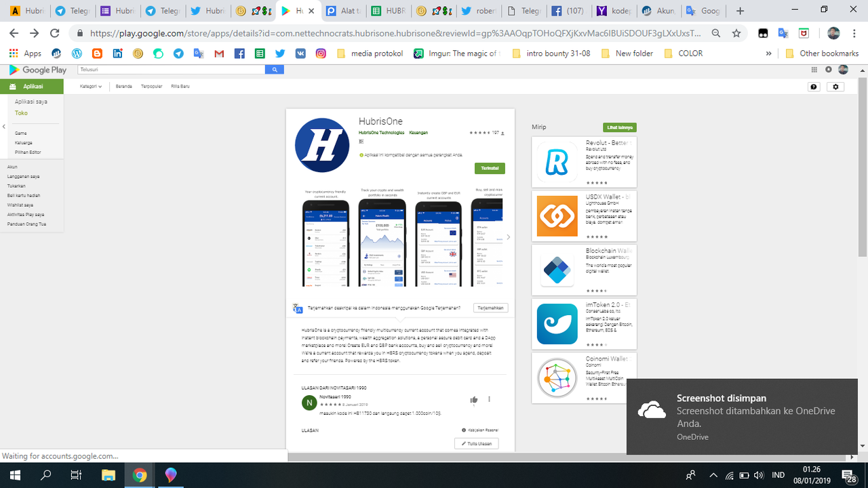Open Other bookmarks folder
This screenshot has height=488, width=868.
823,54
